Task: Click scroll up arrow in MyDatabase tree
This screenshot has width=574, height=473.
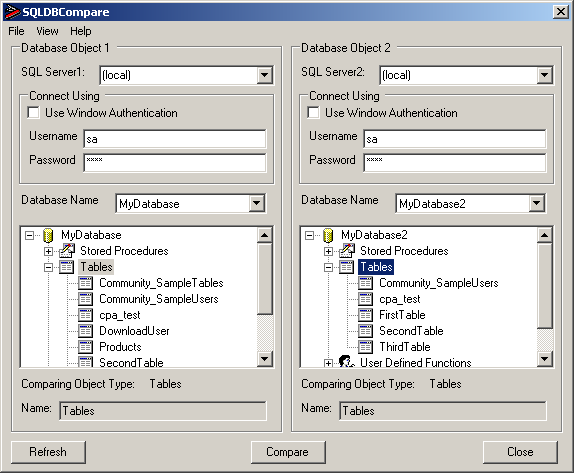Action: pyautogui.click(x=264, y=235)
